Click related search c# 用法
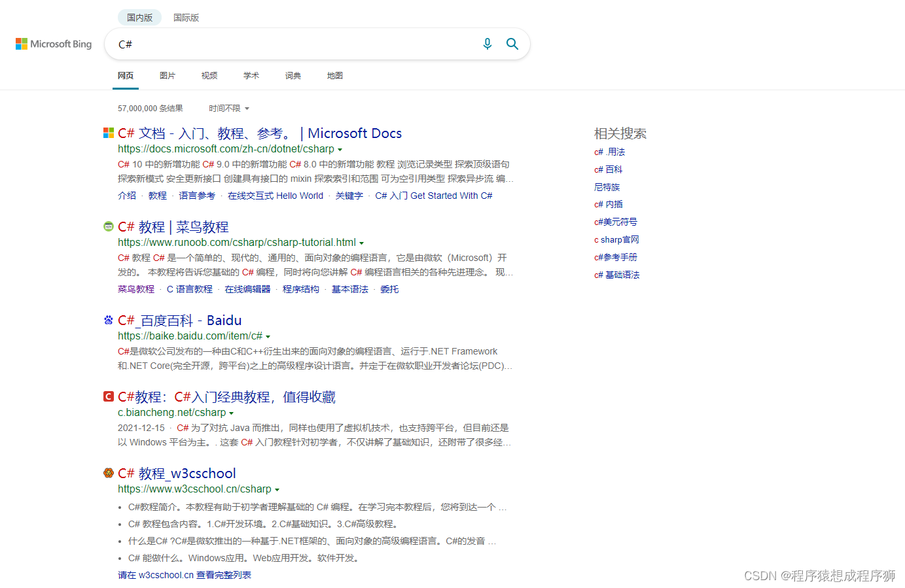This screenshot has width=905, height=588. tap(609, 152)
